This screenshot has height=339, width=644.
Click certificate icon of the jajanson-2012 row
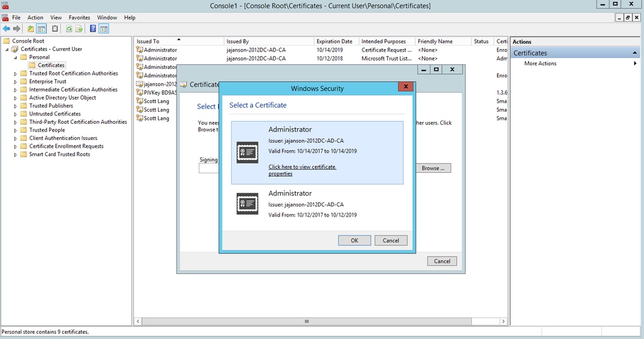pyautogui.click(x=140, y=84)
